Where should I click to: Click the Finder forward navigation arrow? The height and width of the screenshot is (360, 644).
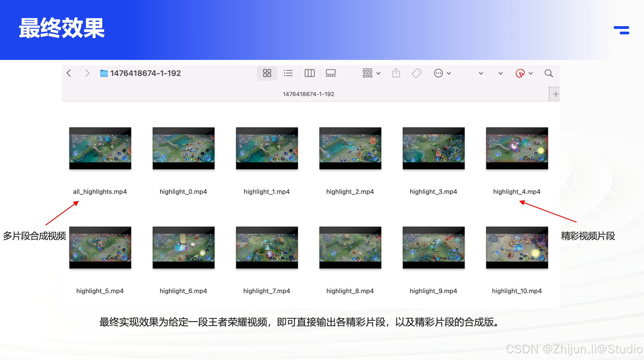87,73
